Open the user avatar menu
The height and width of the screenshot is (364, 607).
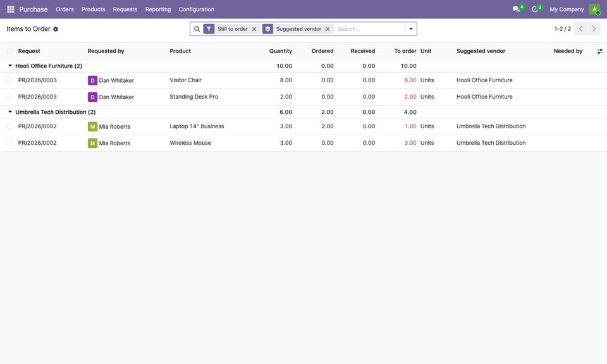click(x=594, y=9)
